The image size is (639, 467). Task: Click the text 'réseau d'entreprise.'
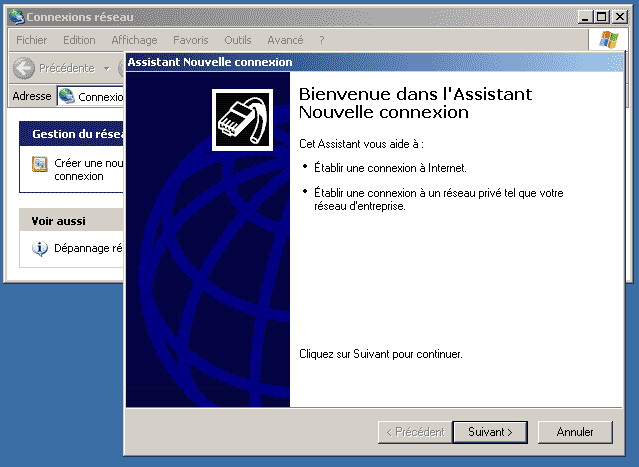[x=359, y=206]
